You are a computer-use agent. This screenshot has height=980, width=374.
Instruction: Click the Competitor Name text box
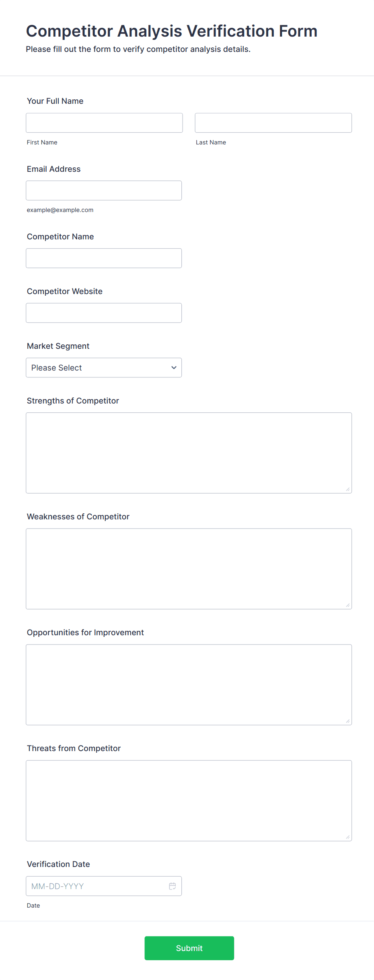tap(104, 258)
